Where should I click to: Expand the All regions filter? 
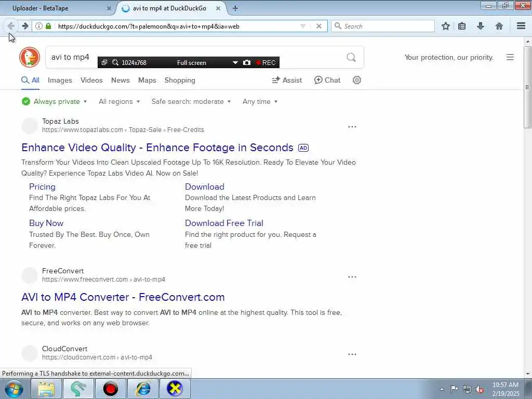pos(119,101)
